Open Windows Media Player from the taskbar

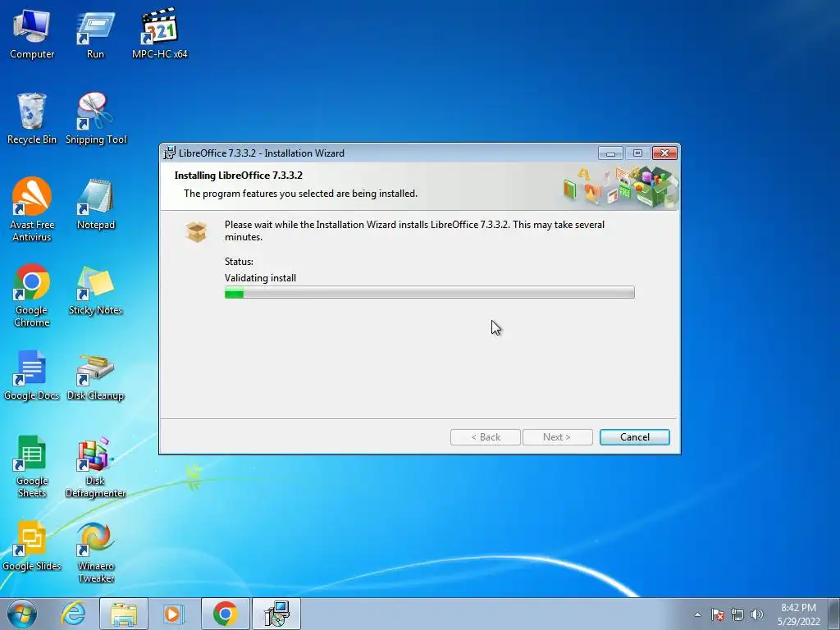click(174, 614)
